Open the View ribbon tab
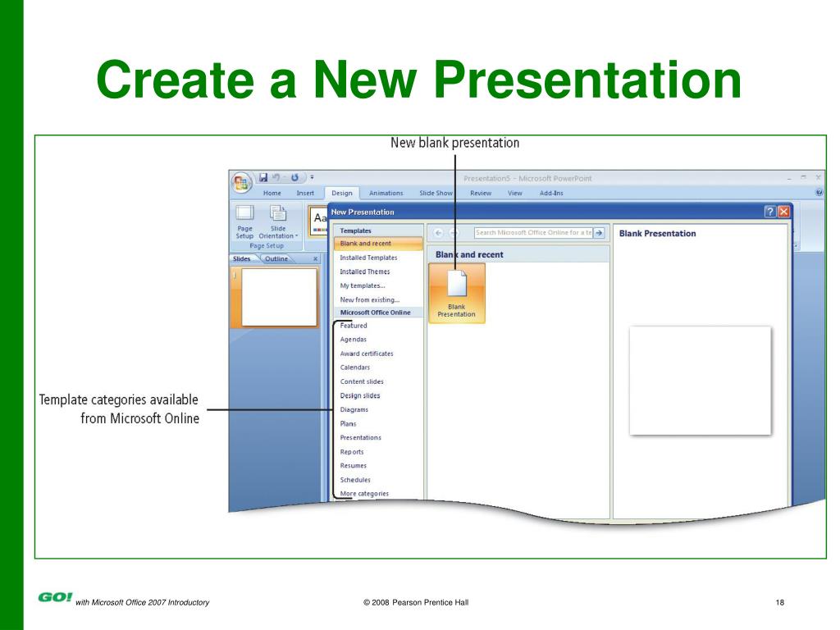The width and height of the screenshot is (840, 630). tap(515, 193)
